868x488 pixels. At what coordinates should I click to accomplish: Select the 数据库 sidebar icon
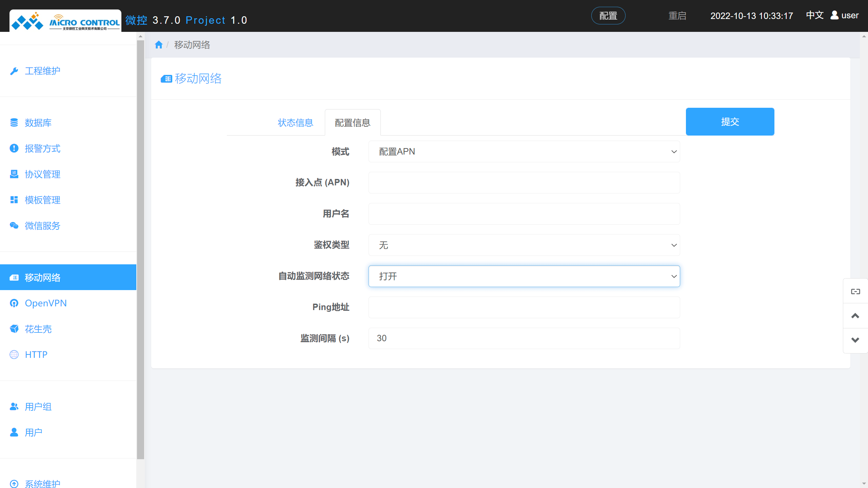click(14, 123)
